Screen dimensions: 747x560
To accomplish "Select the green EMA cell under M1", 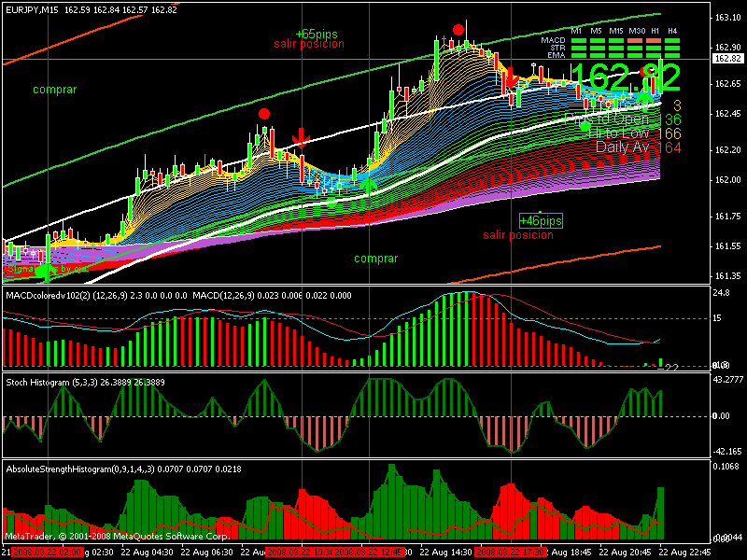I will tap(577, 56).
